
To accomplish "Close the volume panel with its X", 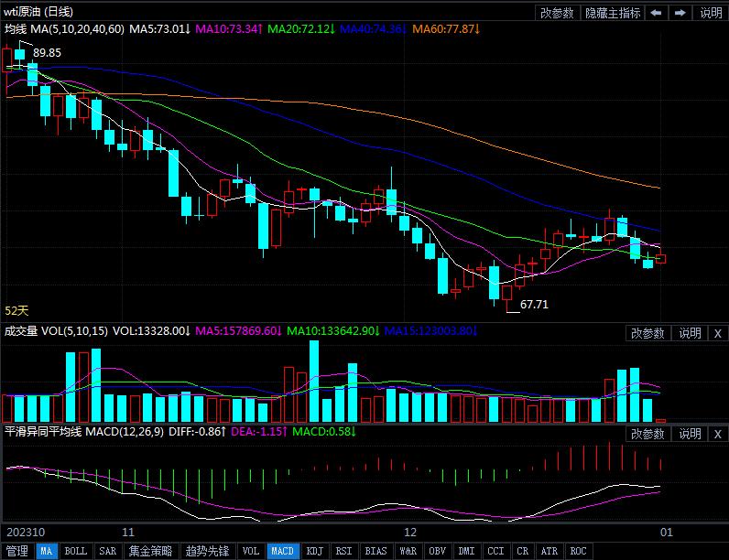I will click(717, 333).
